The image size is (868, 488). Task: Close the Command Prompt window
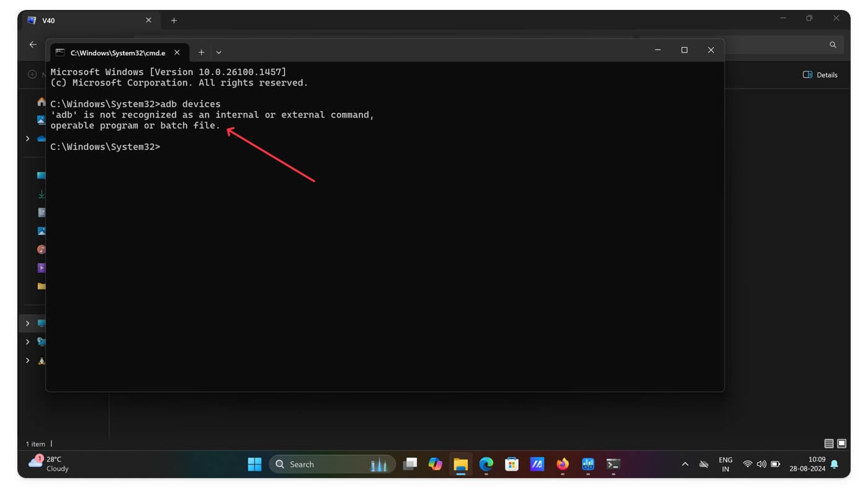(711, 50)
